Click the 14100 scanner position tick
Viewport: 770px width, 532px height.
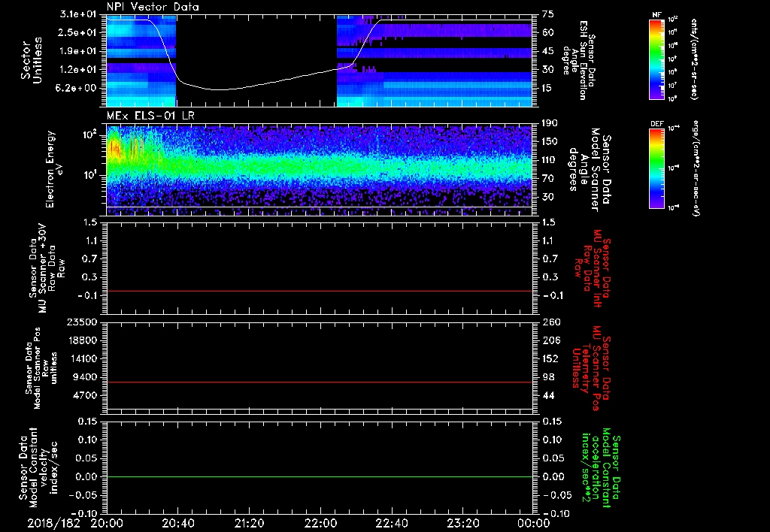click(83, 358)
